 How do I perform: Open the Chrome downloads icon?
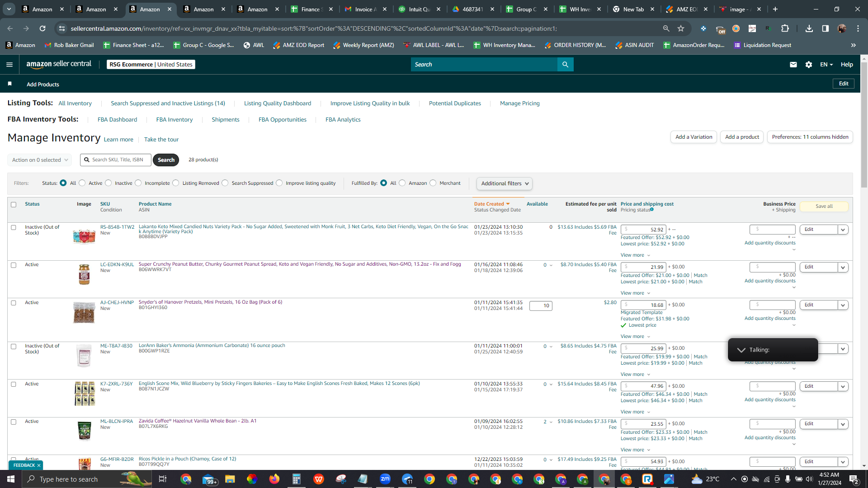point(809,28)
